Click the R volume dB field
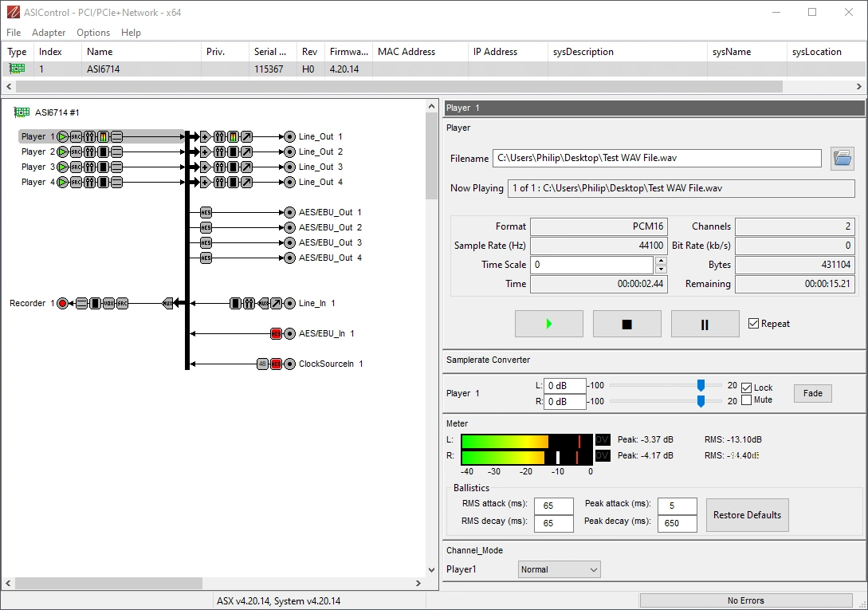 point(564,402)
